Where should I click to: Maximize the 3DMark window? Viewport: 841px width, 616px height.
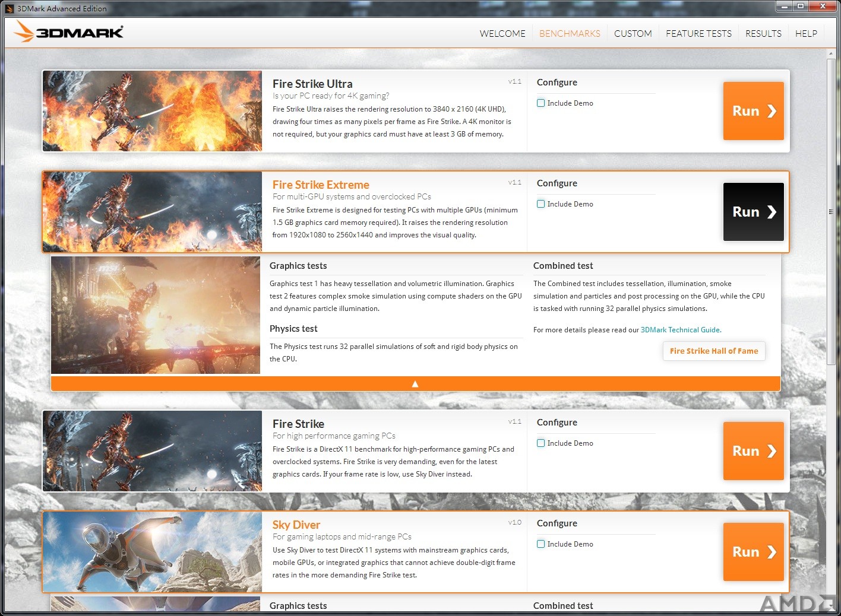pyautogui.click(x=801, y=6)
